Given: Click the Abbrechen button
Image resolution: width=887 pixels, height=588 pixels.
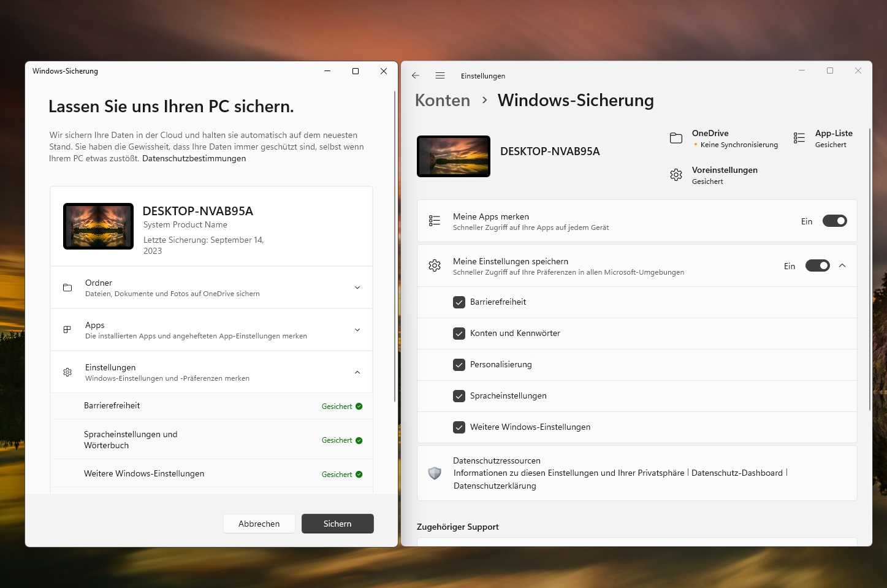Looking at the screenshot, I should click(259, 524).
